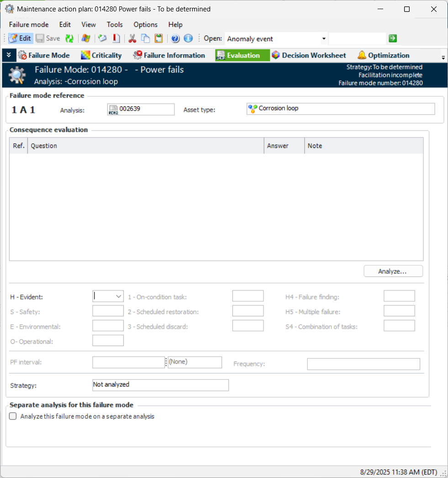
Task: Click the PF interval value field
Action: (128, 362)
